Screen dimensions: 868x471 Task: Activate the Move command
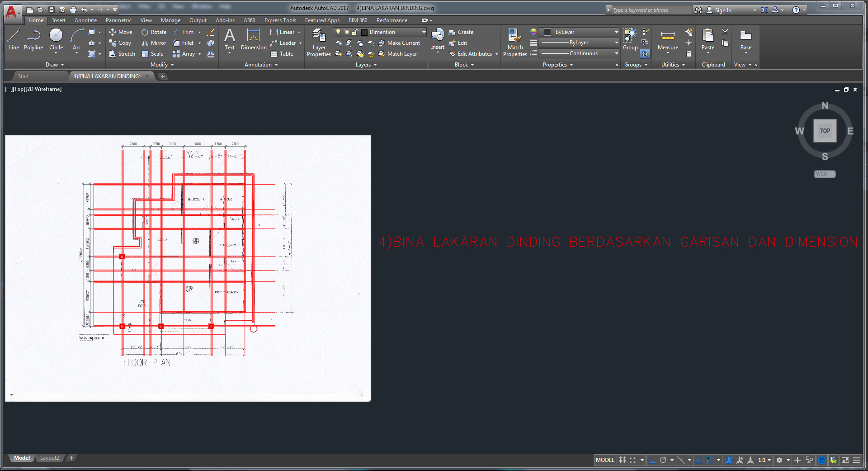click(121, 32)
